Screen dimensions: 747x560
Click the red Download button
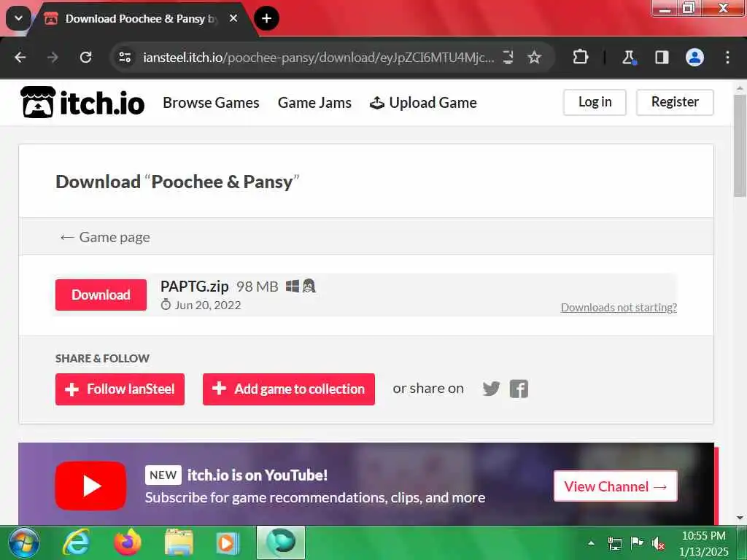pos(101,295)
